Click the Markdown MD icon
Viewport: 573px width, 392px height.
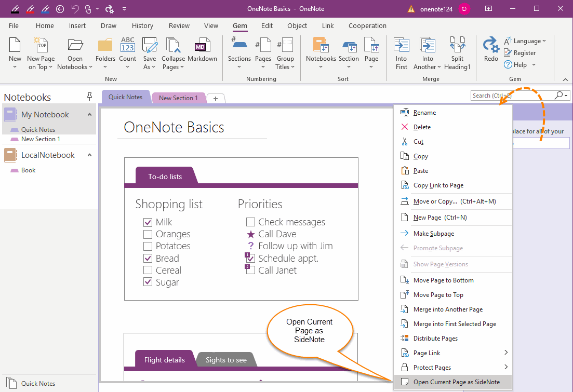pyautogui.click(x=202, y=45)
